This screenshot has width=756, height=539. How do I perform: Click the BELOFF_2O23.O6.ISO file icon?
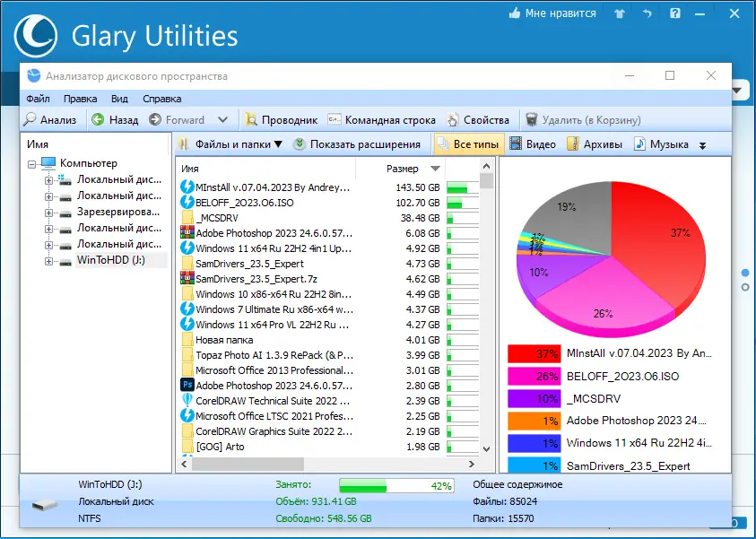point(187,203)
